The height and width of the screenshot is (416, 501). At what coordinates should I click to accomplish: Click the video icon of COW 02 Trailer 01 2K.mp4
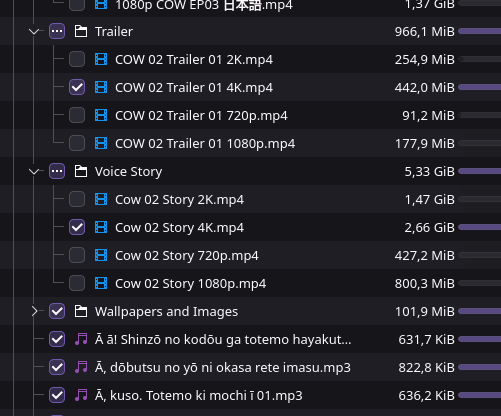(101, 59)
